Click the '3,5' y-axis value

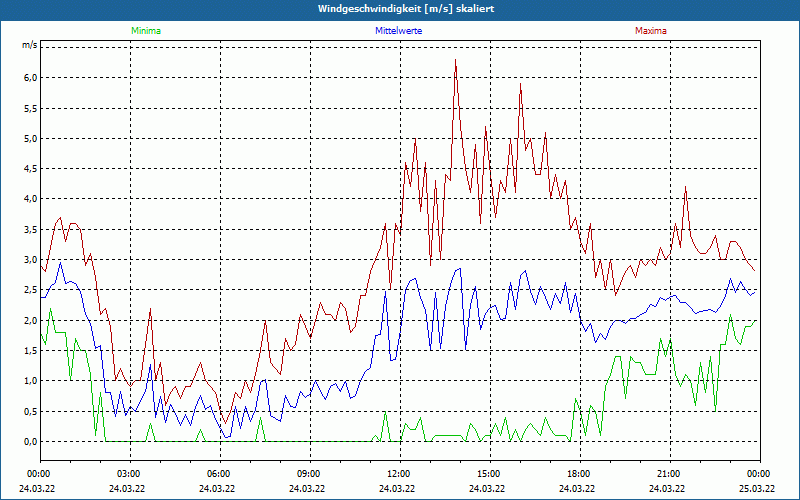(30, 230)
